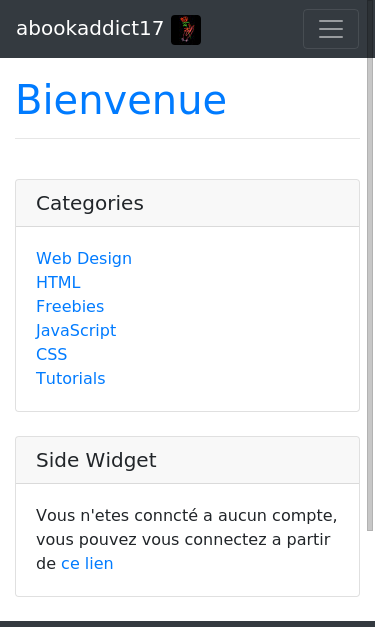Click the scrollbar track below the thumb
The height and width of the screenshot is (627, 375).
(x=370, y=576)
